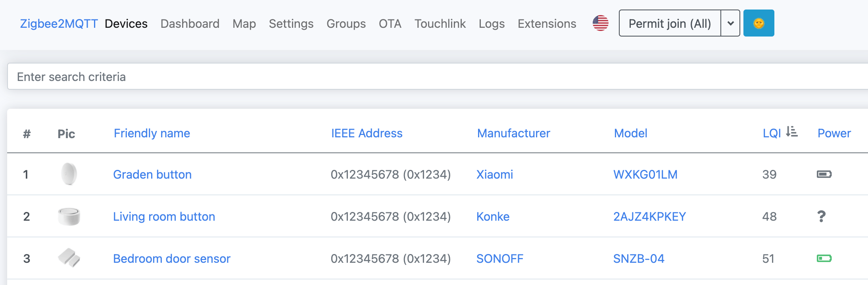Switch to the OTA page
Image resolution: width=868 pixels, height=285 pixels.
coord(390,24)
